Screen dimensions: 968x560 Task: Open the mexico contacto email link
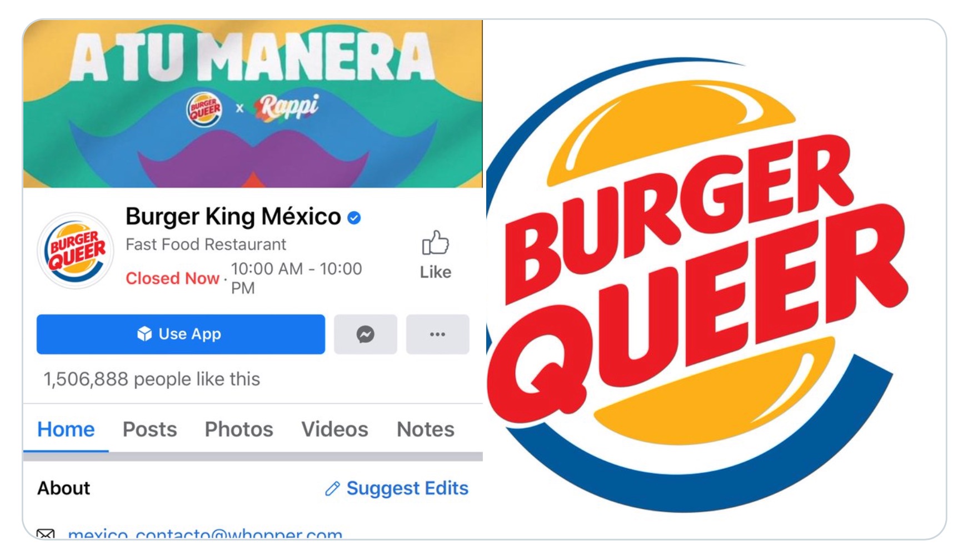(x=205, y=533)
